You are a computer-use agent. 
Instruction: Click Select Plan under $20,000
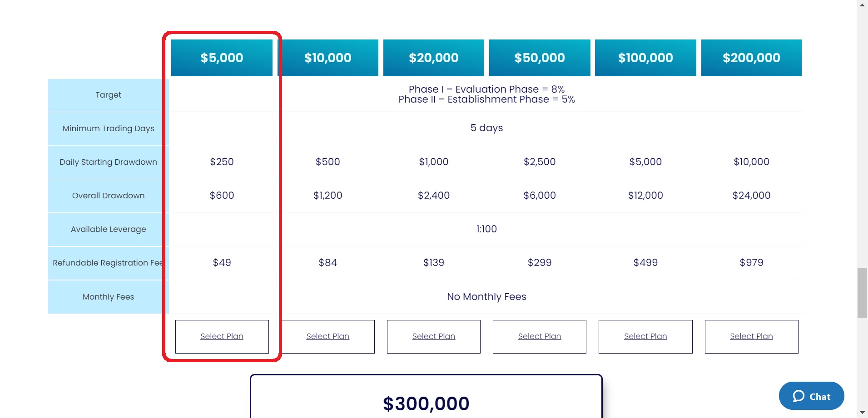pyautogui.click(x=433, y=336)
